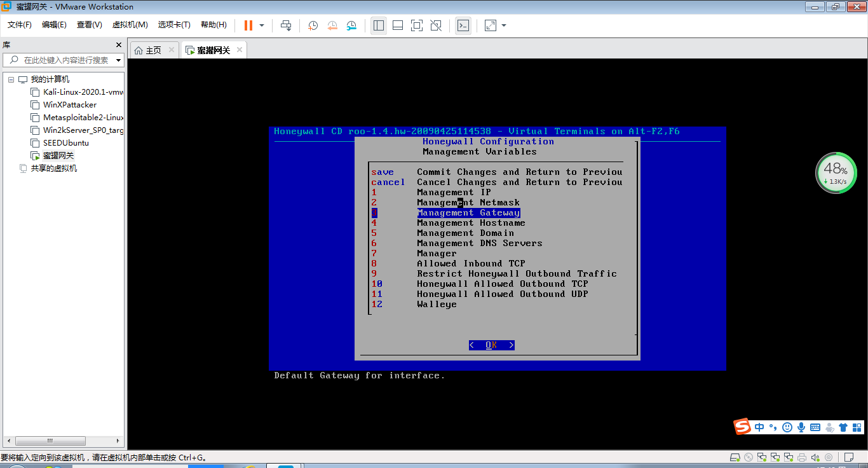Revert the virtual machine to its snapshot
The height and width of the screenshot is (468, 868).
(x=332, y=25)
